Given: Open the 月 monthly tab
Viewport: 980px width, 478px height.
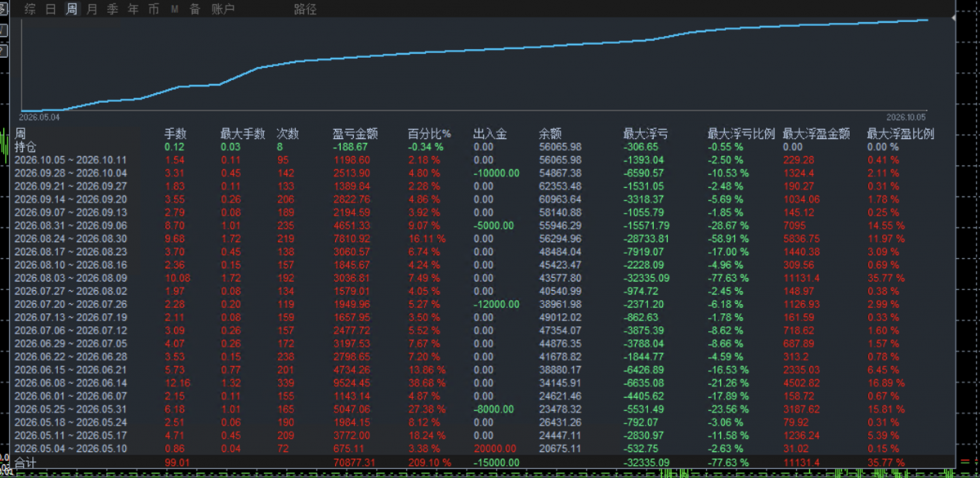Looking at the screenshot, I should point(92,9).
